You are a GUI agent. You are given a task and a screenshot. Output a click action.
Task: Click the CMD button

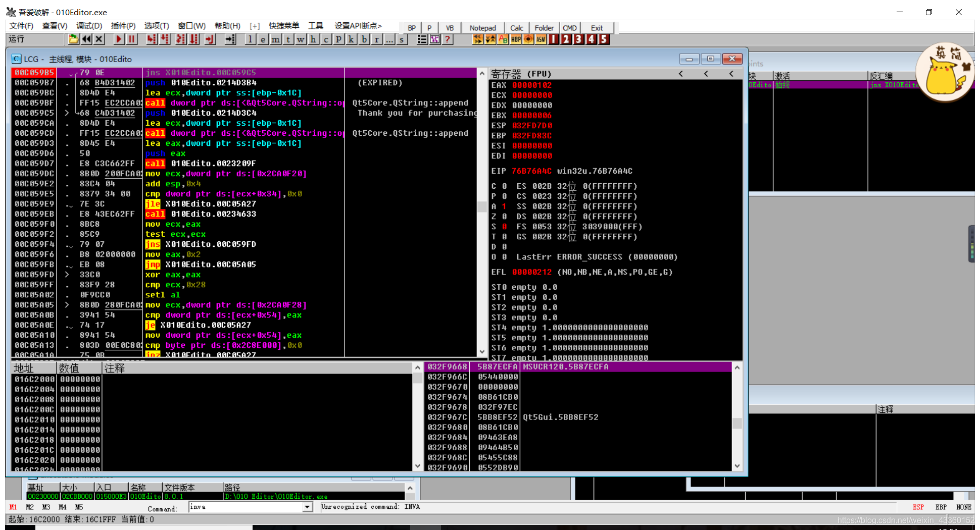(570, 28)
